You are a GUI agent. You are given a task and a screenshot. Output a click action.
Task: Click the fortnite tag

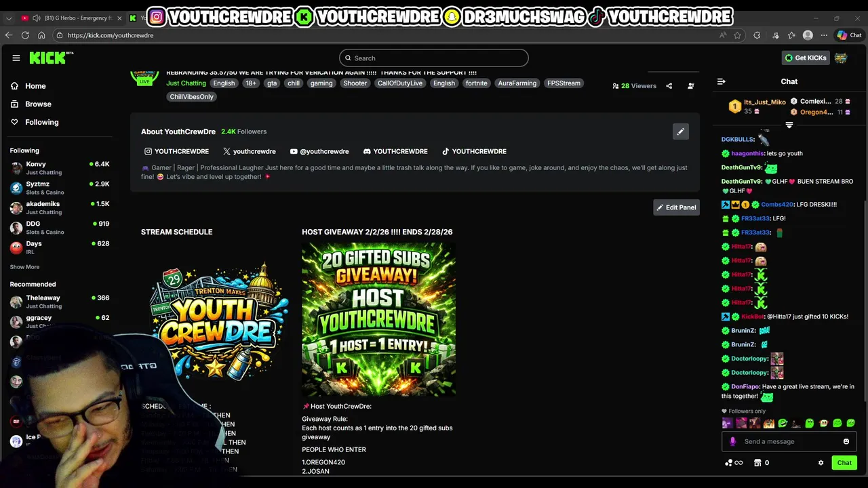[x=476, y=83]
